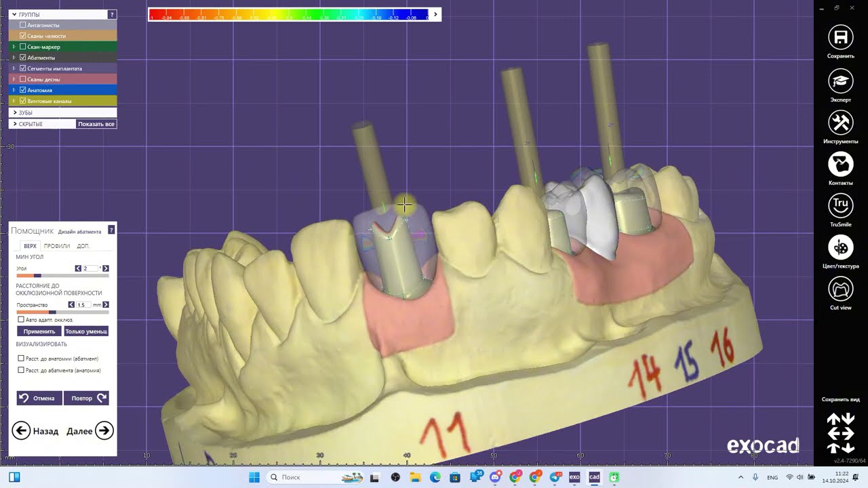Click Сохранить вид label
Viewport: 868px width, 488px height.
click(840, 399)
